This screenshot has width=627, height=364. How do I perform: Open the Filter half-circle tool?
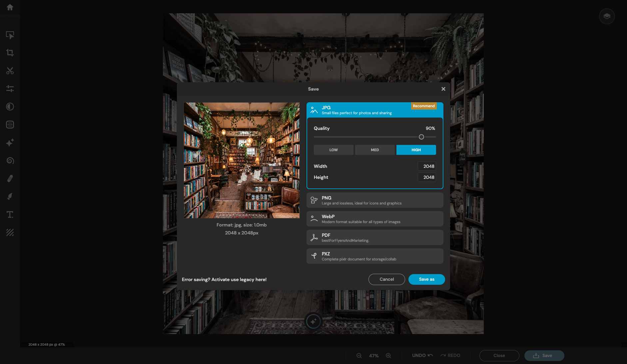(10, 107)
